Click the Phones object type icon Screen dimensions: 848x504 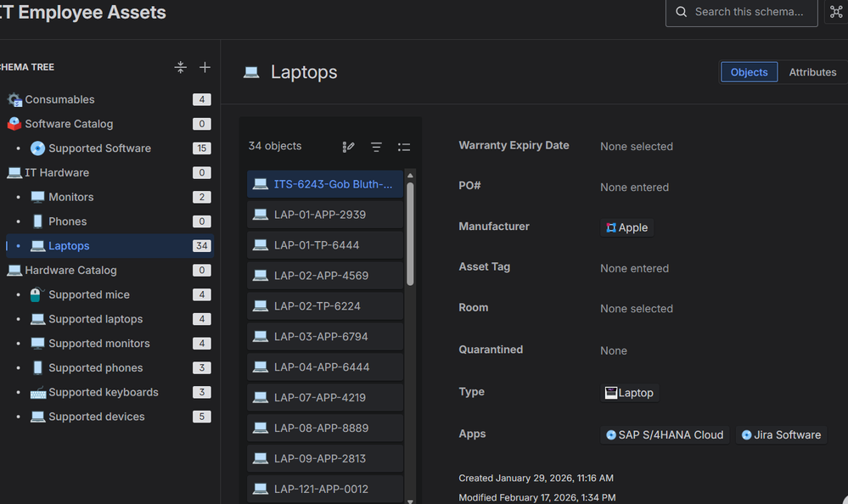click(37, 221)
